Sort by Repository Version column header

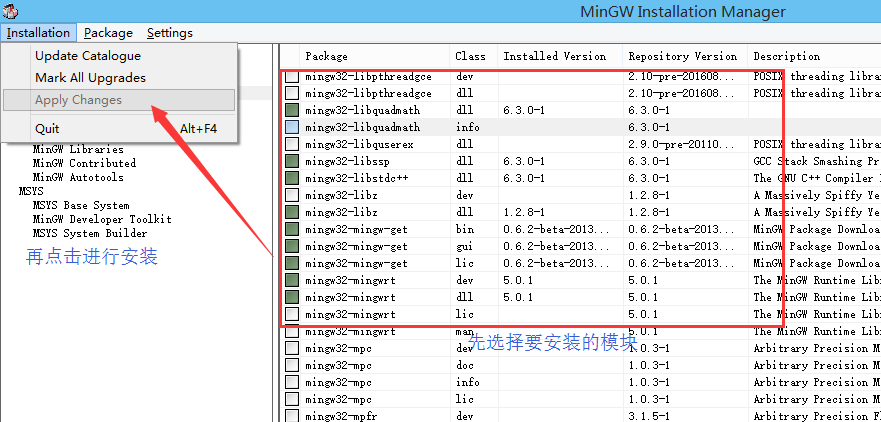coord(685,56)
